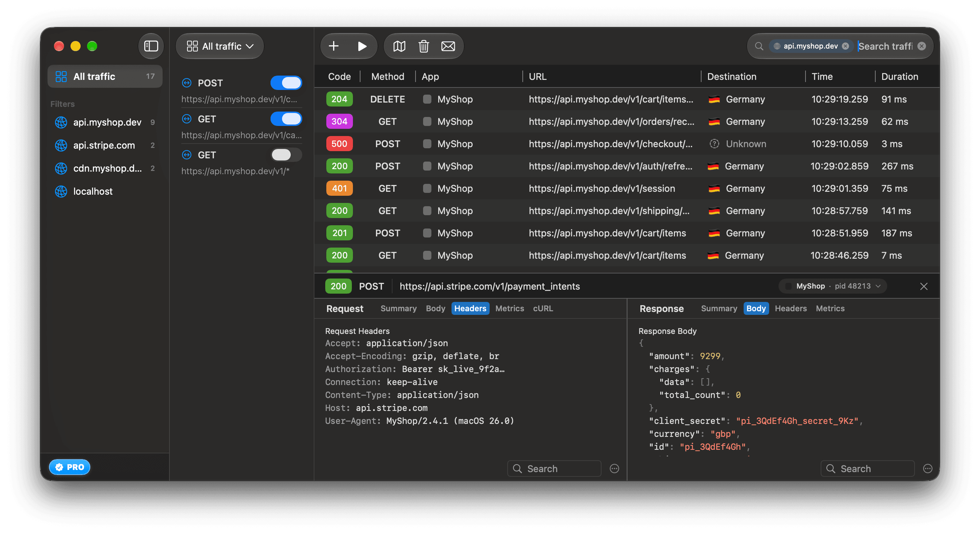Click the play resume capture button
980x534 pixels.
point(362,46)
